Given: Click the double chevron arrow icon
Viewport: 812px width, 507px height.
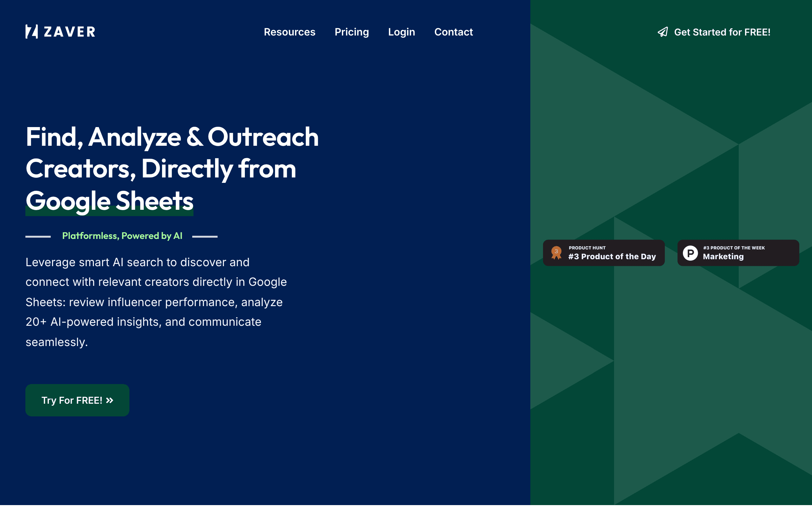Looking at the screenshot, I should point(110,400).
